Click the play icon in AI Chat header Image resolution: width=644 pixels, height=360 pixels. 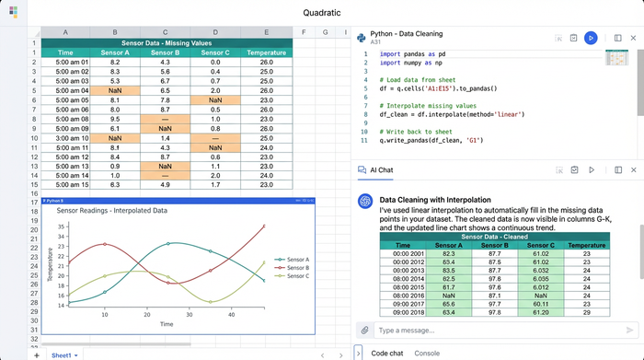(x=592, y=169)
